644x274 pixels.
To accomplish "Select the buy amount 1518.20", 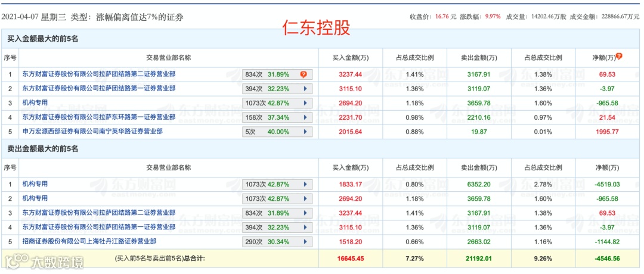I will pyautogui.click(x=351, y=242).
